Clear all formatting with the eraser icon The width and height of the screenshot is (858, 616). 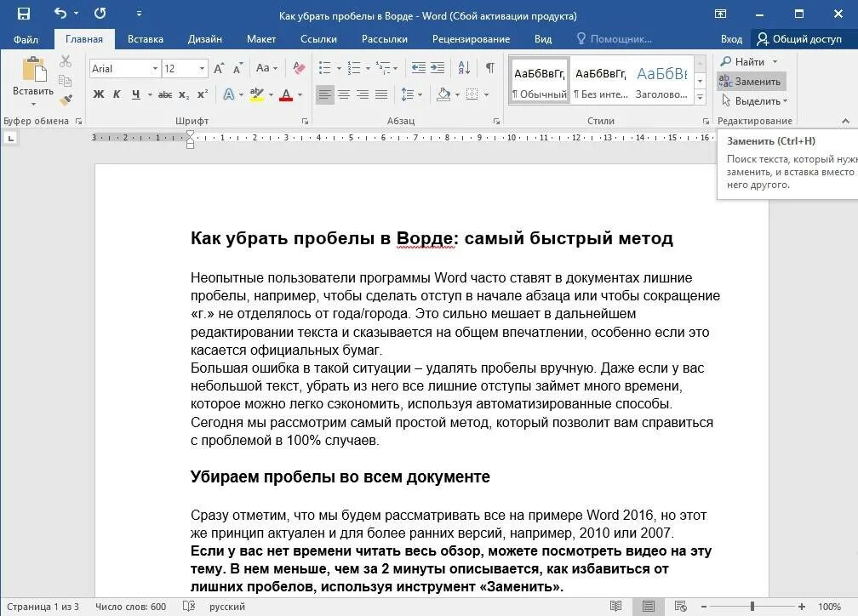coord(300,68)
